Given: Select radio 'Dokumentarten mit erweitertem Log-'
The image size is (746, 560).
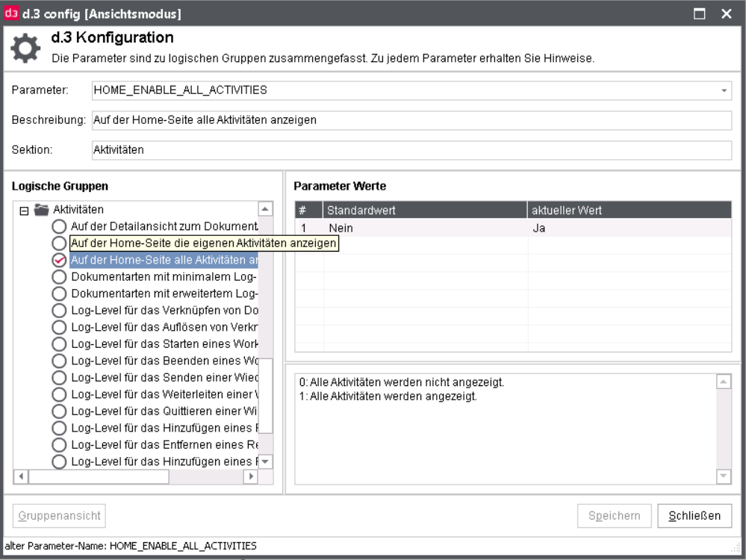Looking at the screenshot, I should (59, 293).
